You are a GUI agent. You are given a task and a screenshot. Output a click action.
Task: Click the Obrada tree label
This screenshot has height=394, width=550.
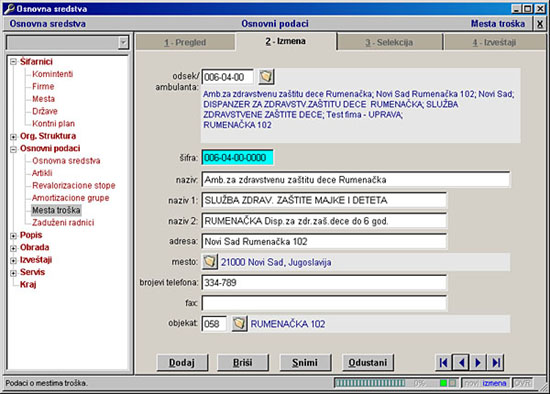[34, 247]
